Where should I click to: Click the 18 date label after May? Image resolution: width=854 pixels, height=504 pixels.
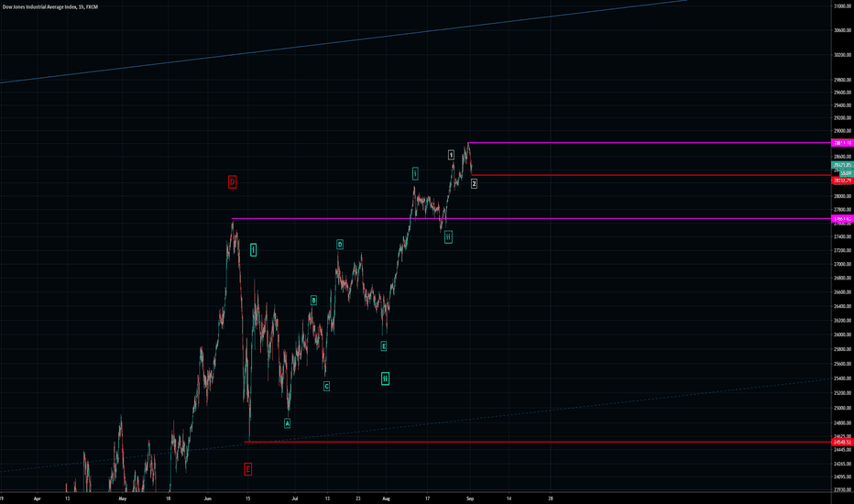[168, 499]
